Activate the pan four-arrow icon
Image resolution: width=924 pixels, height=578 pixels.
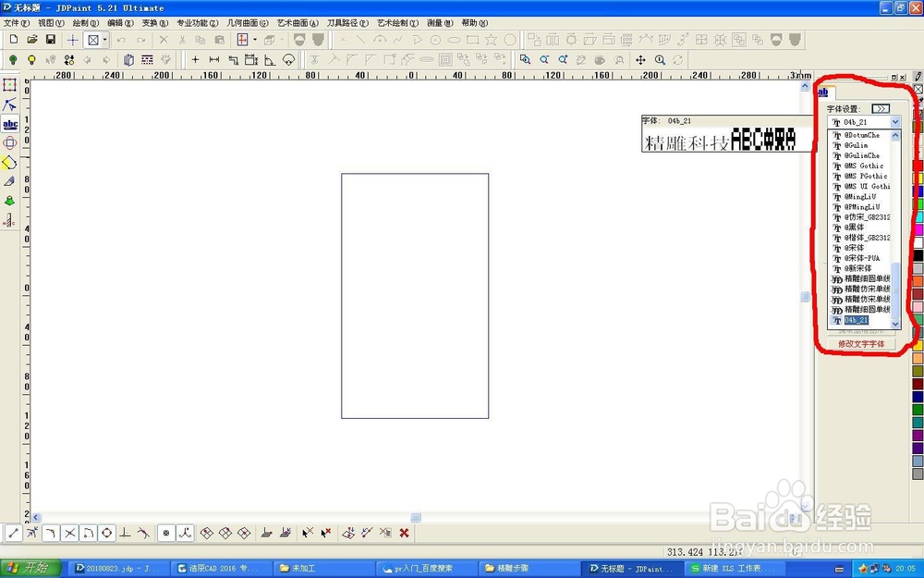tap(640, 59)
